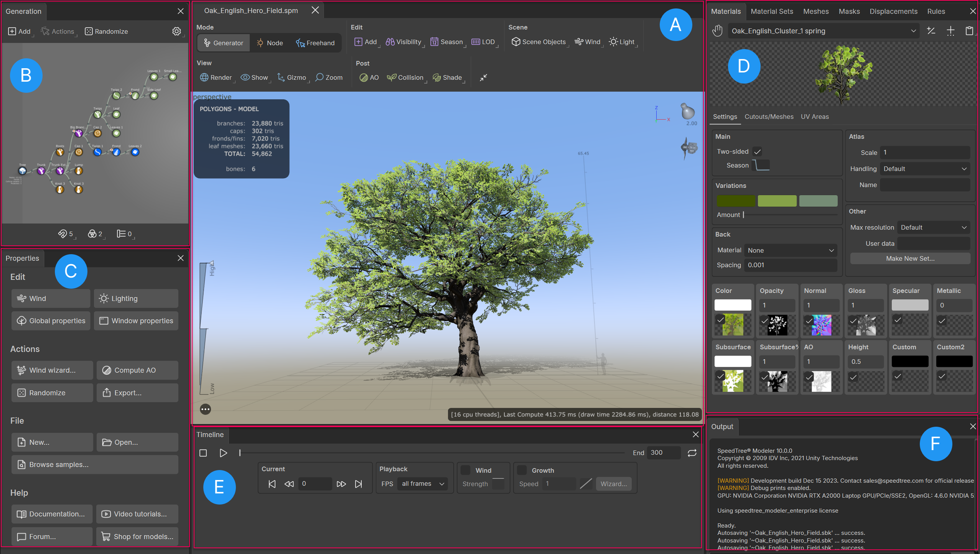Switch to the Meshes tab
The width and height of the screenshot is (980, 554).
coord(815,11)
